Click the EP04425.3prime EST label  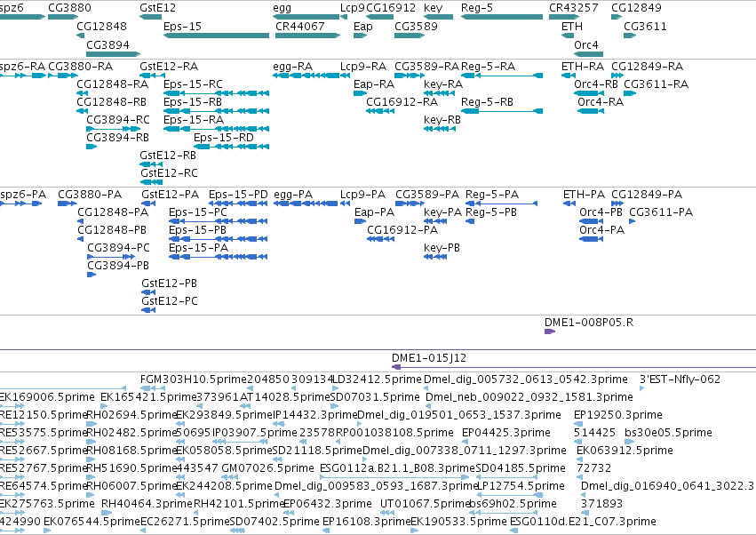(506, 432)
